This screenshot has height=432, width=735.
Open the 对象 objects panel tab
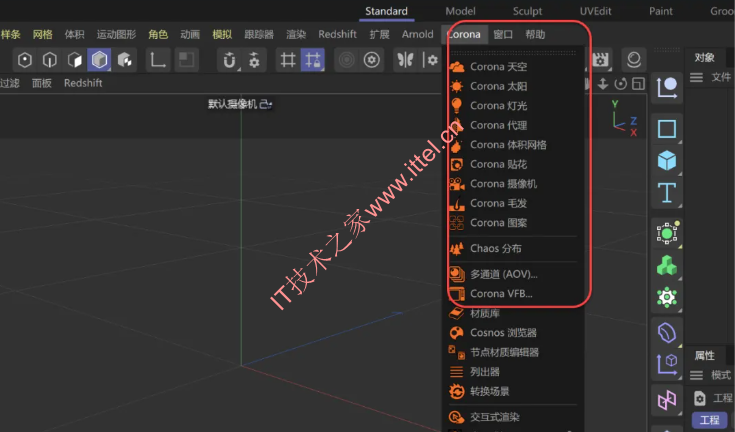(x=705, y=58)
